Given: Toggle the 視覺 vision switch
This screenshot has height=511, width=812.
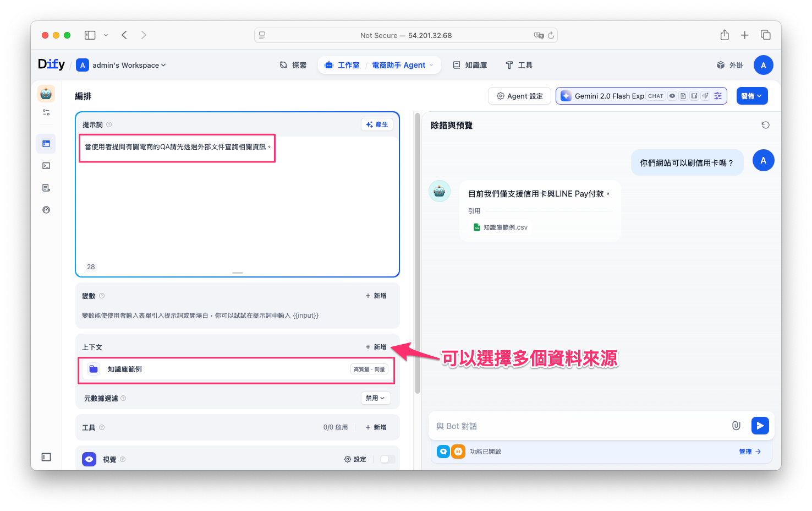Looking at the screenshot, I should coord(387,459).
